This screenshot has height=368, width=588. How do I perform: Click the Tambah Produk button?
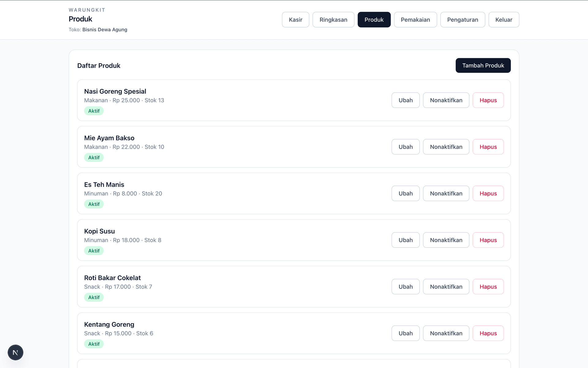[483, 65]
